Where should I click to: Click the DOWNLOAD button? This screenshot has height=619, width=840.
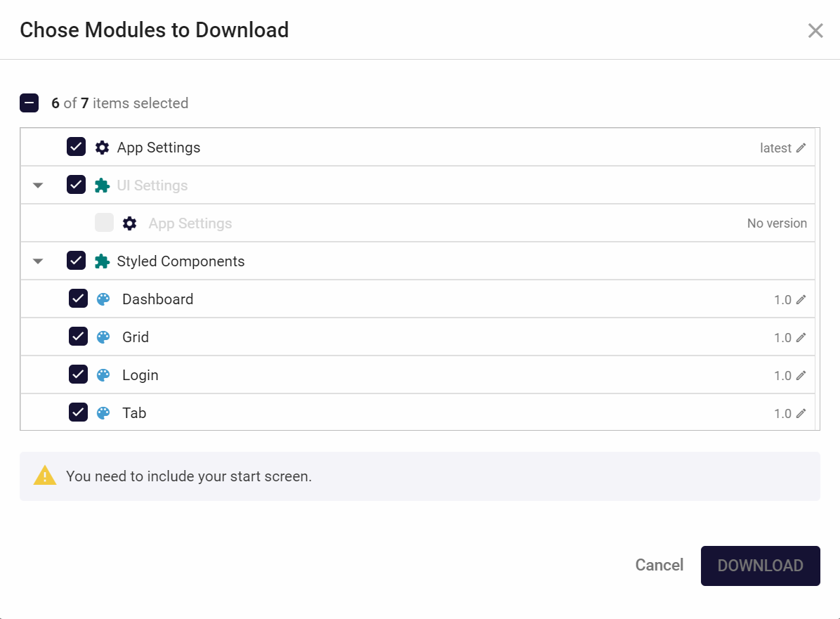coord(760,566)
